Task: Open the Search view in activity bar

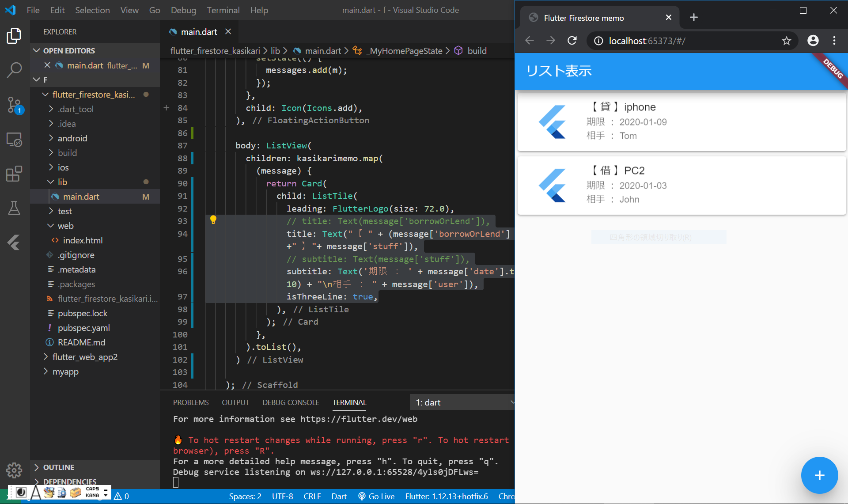Action: tap(14, 70)
